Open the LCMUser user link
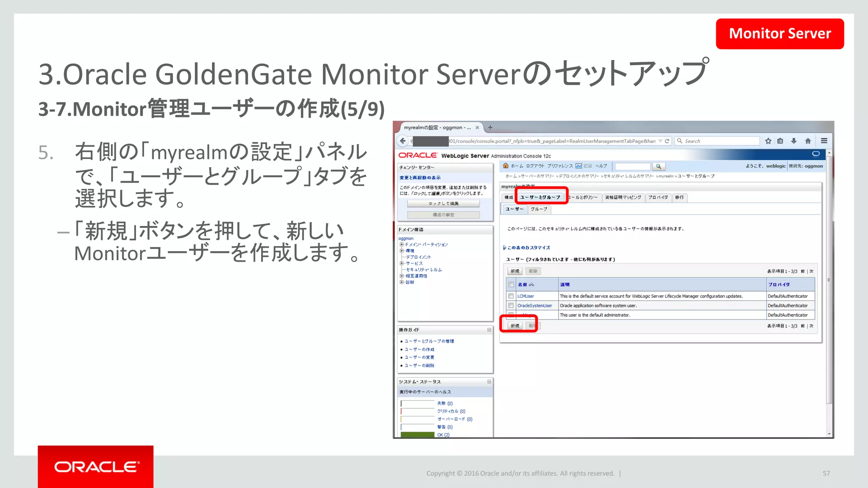Viewport: 868px width, 488px height. tap(526, 296)
